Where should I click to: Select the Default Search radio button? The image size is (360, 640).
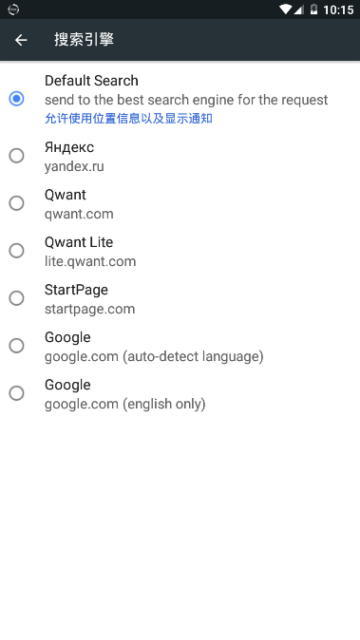17,99
